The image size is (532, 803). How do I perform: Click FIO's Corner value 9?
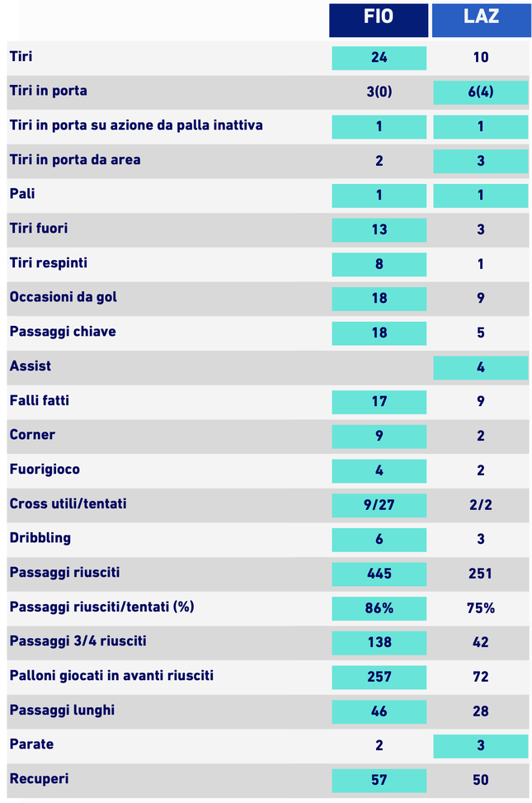(379, 436)
